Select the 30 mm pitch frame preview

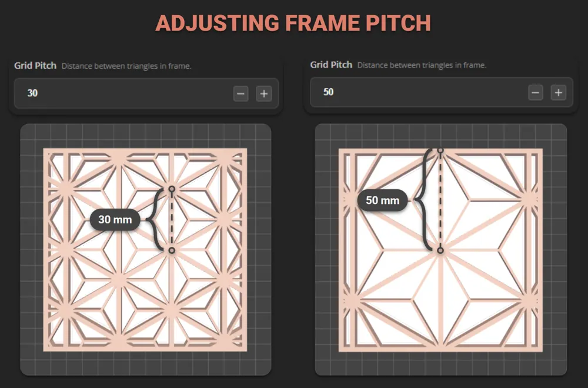[x=145, y=250]
